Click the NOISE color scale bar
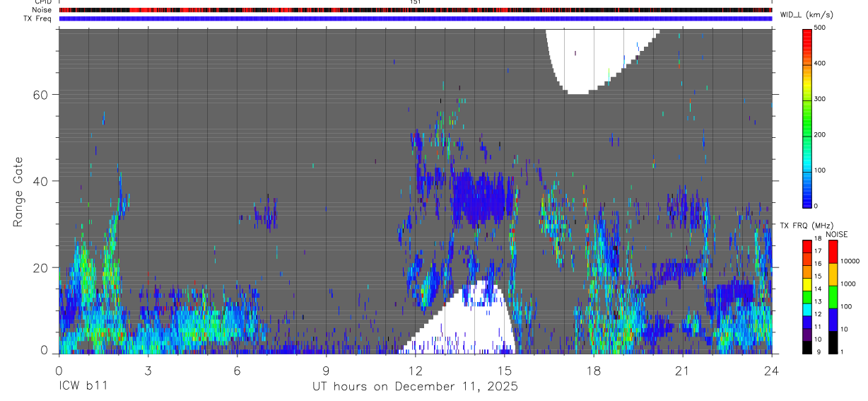This screenshot has width=868, height=401. (833, 296)
